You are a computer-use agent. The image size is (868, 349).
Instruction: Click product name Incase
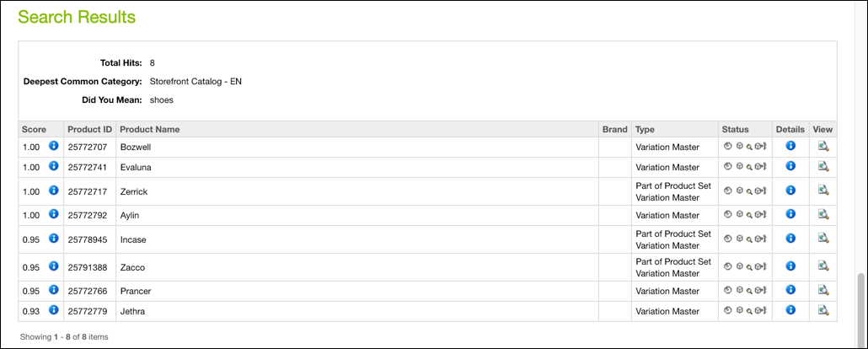[133, 239]
